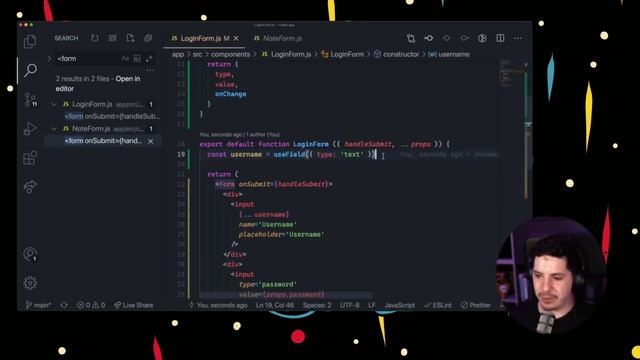Toggle Match Case in search box
640x360 pixels.
[125, 59]
